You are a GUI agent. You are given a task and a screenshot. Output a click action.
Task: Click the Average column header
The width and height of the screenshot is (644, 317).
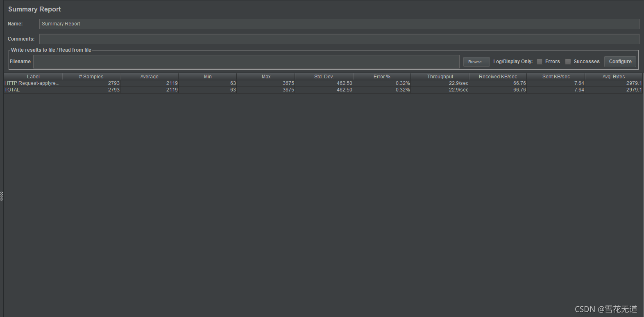(150, 77)
